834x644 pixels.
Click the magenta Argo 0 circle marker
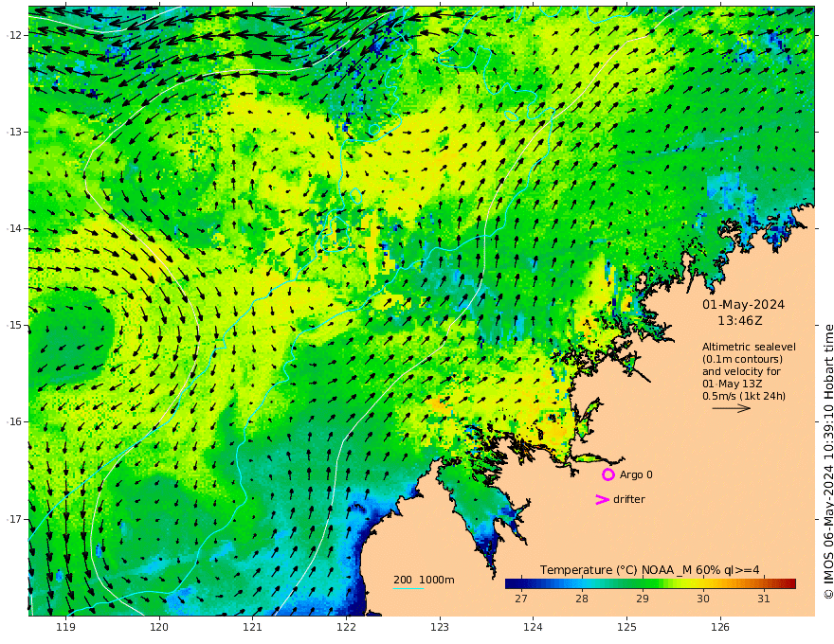pyautogui.click(x=607, y=474)
